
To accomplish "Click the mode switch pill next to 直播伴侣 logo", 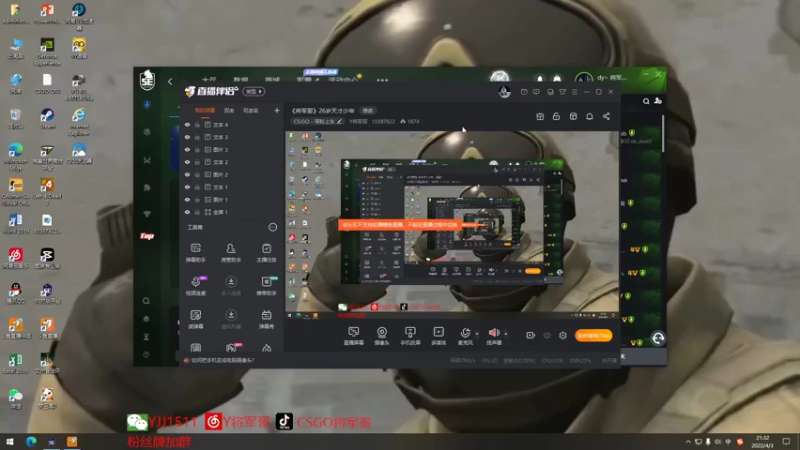I will click(x=254, y=91).
